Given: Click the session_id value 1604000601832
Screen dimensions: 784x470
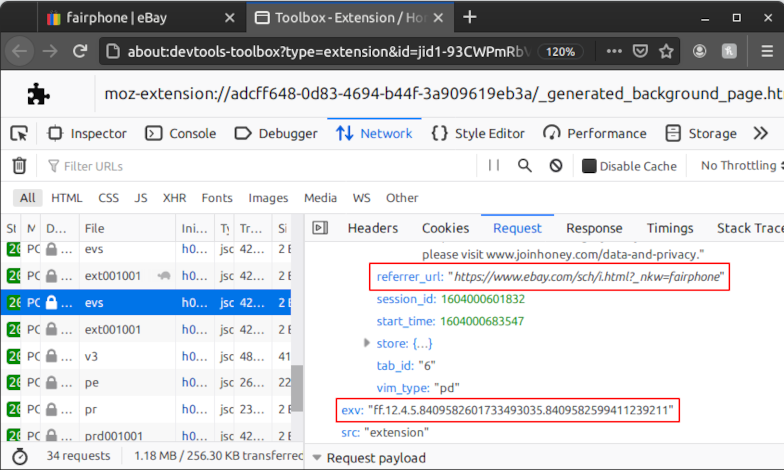Looking at the screenshot, I should point(482,299).
